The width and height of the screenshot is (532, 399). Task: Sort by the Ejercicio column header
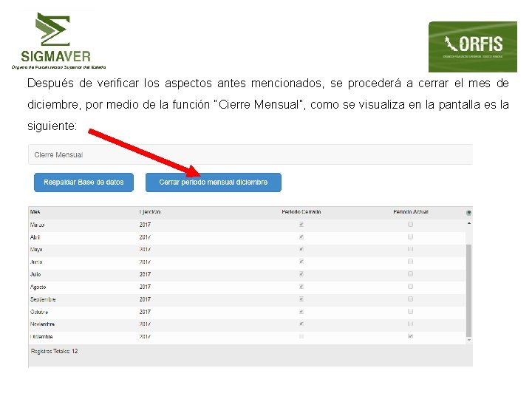coord(149,212)
